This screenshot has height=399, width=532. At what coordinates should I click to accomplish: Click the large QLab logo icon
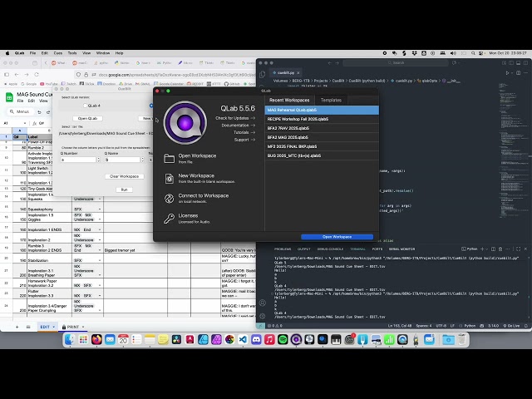coord(185,122)
